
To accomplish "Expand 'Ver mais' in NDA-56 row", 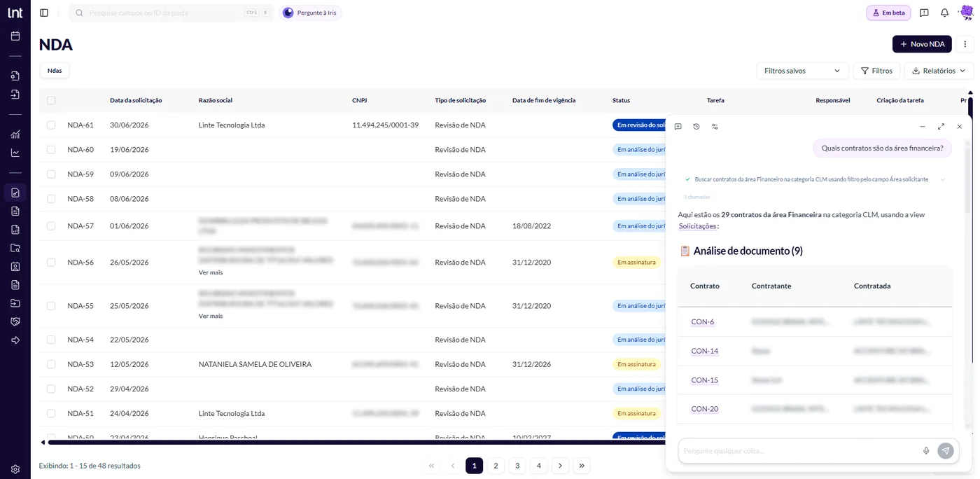I will (211, 272).
